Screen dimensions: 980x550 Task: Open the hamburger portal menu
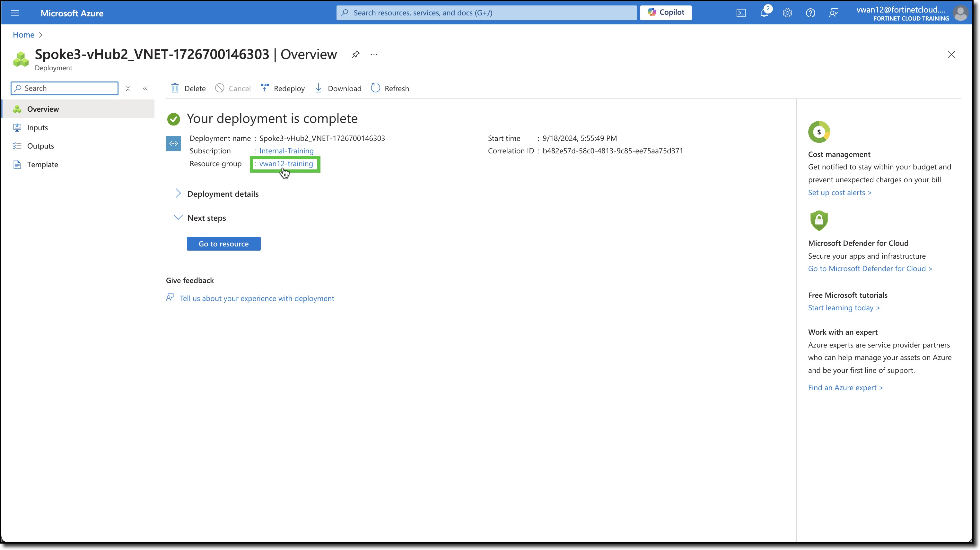[15, 13]
